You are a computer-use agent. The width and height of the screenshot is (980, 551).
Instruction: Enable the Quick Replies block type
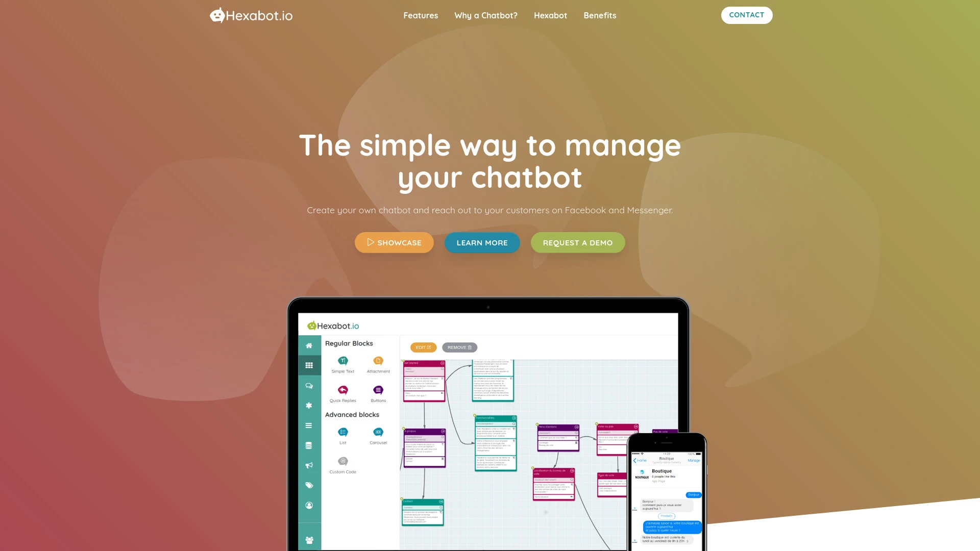(x=342, y=393)
